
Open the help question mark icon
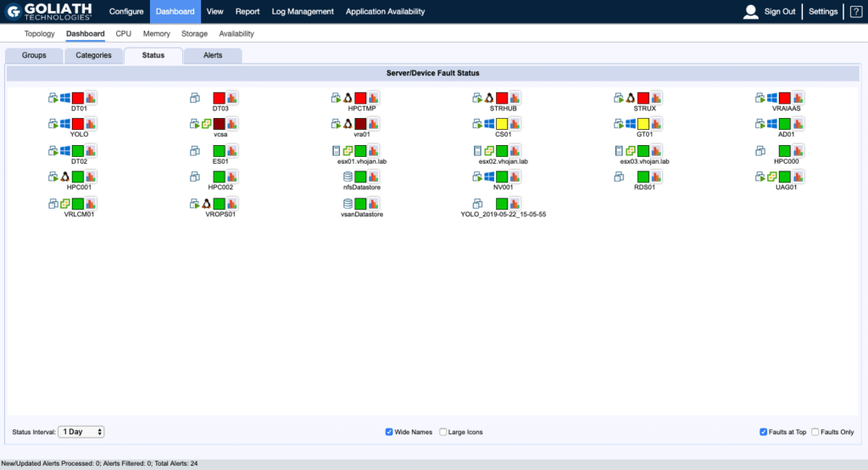click(855, 12)
